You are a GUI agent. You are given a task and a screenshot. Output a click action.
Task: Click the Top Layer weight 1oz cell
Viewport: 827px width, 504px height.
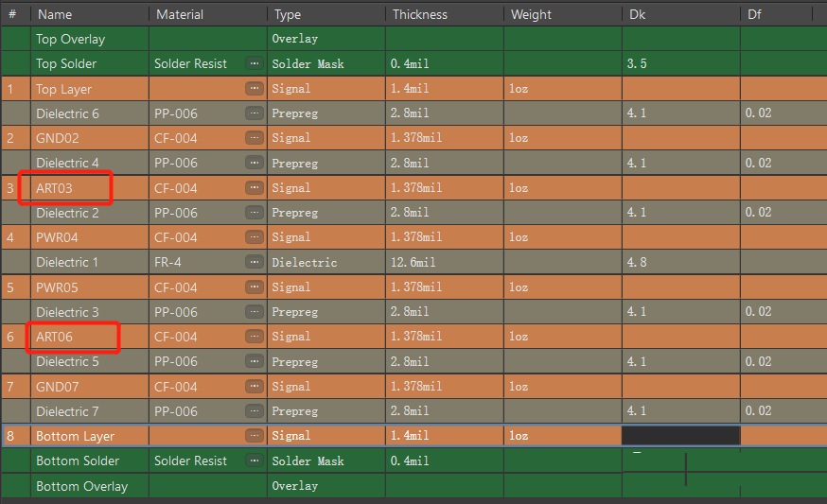561,89
